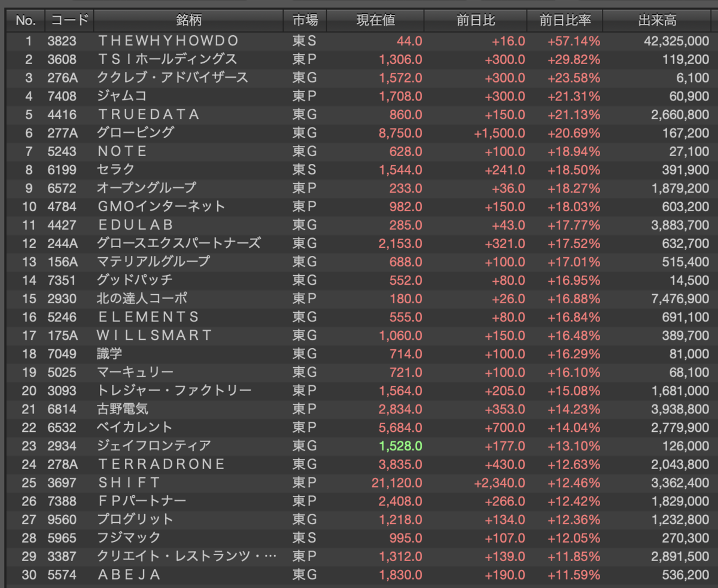Image resolution: width=718 pixels, height=588 pixels.
Task: Select the ジャムコ stock name
Action: [121, 96]
